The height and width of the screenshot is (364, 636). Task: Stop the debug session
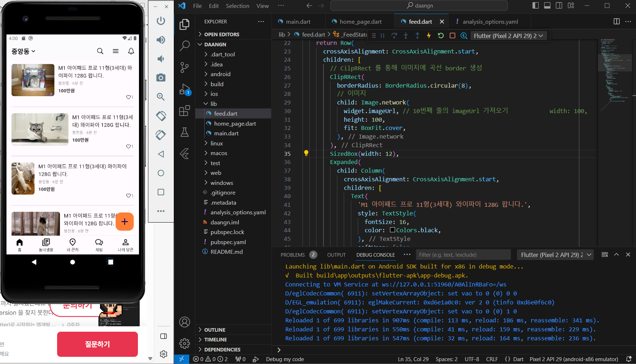tap(452, 36)
